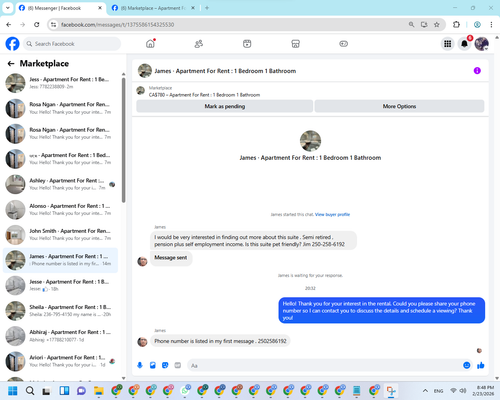This screenshot has height=400, width=500.
Task: Open the Chrome three-dot menu
Action: click(491, 24)
